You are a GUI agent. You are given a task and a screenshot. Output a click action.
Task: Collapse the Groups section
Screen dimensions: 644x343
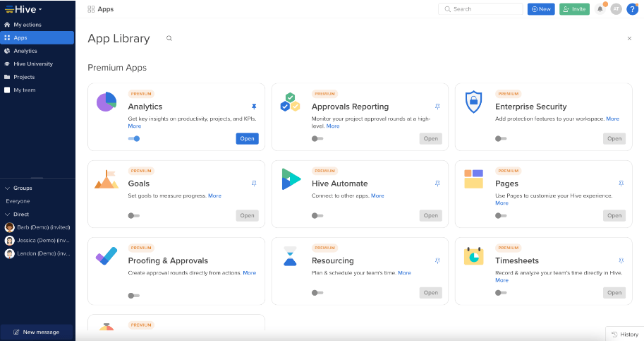click(7, 188)
